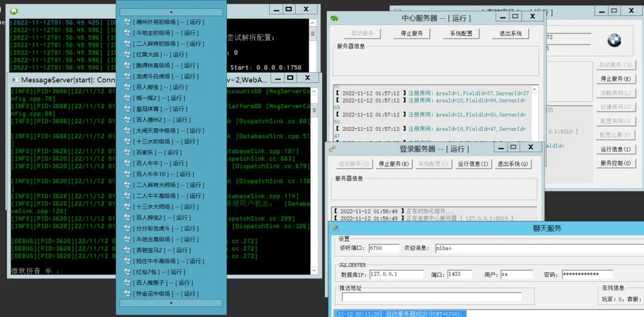This screenshot has height=317, width=644.
Task: Click the 斗地主初级场 server icon in list
Action: pos(127,33)
